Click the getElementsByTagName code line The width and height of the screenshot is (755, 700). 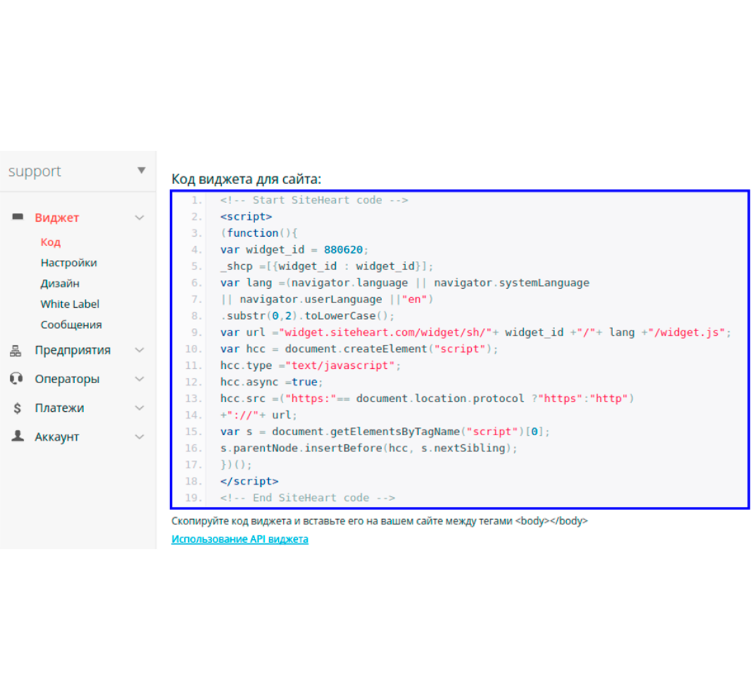click(x=385, y=431)
